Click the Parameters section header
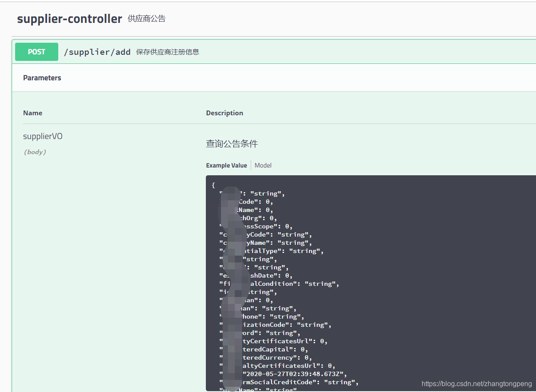The width and height of the screenshot is (536, 392). [42, 78]
